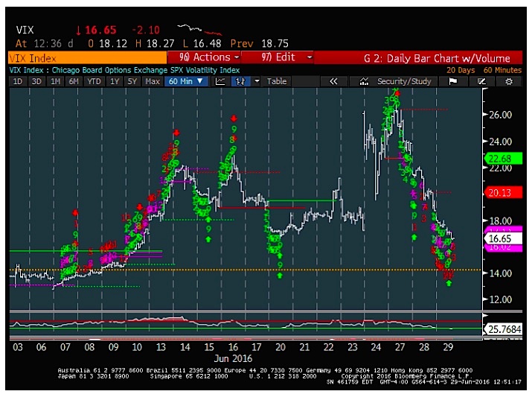The height and width of the screenshot is (397, 532).
Task: Click the G 2: Daily Bar Chart w/Volume title
Action: coord(437,58)
